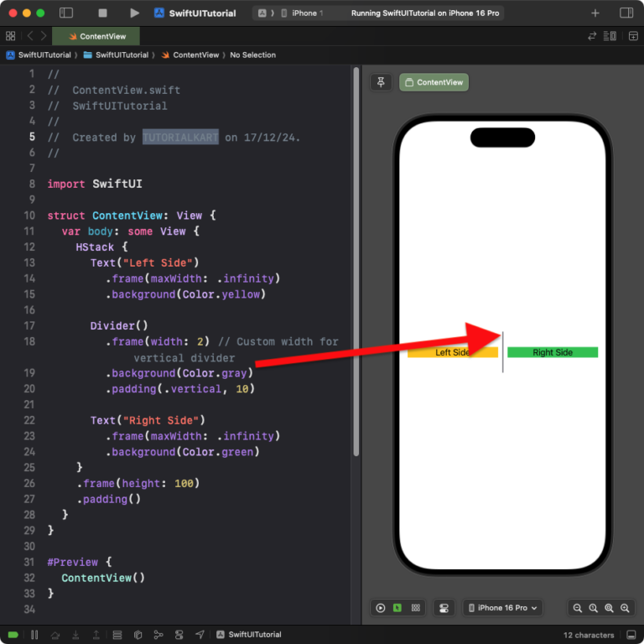644x644 pixels.
Task: Open the simulate location menu
Action: (x=200, y=635)
